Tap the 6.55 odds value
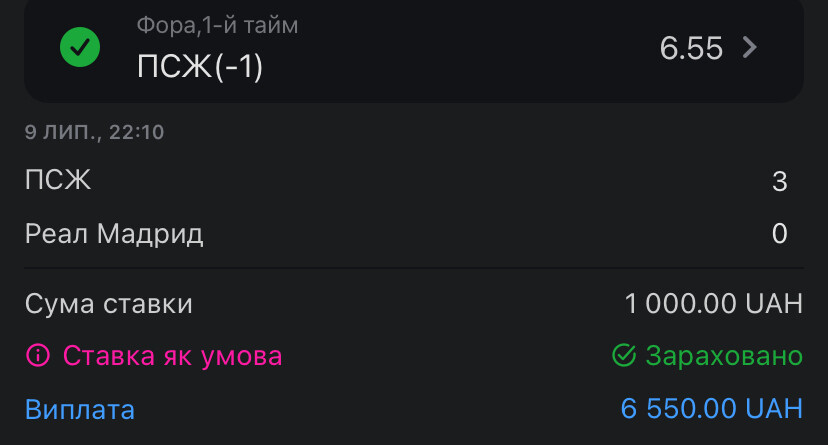 click(691, 48)
